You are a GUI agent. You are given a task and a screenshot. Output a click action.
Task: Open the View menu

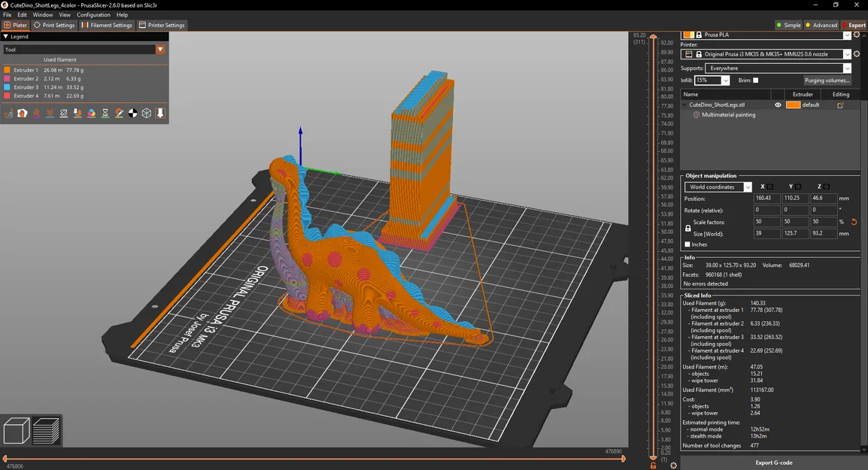click(x=65, y=15)
